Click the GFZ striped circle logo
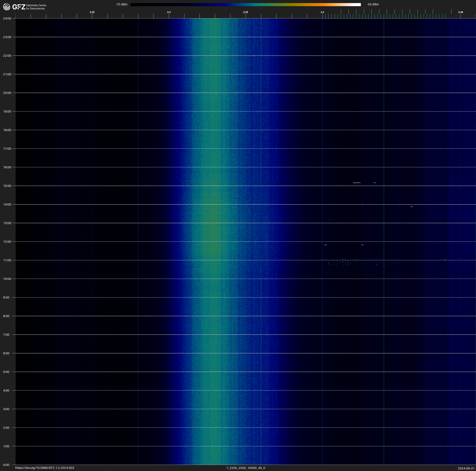 point(7,7)
